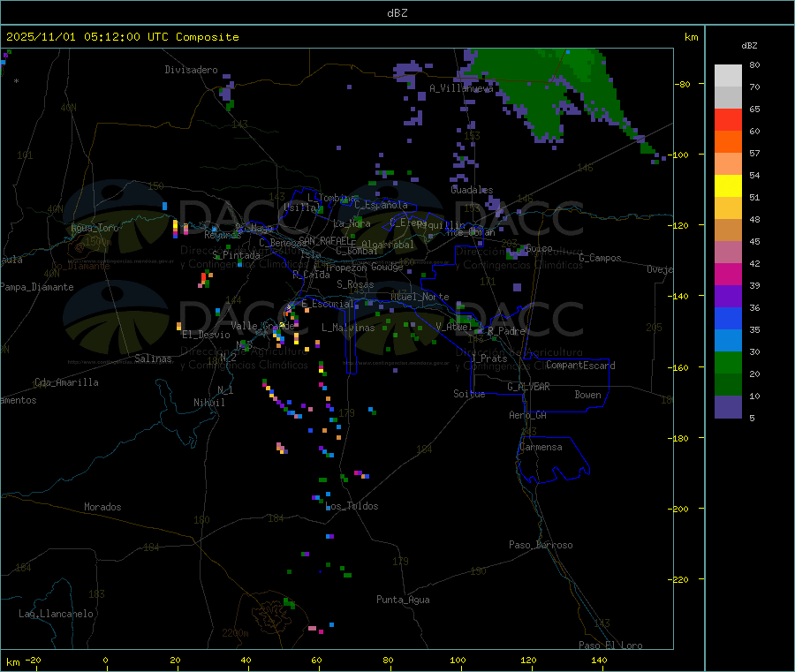Click the 80 dBZ light gray swatch
Viewport: 795px width, 672px height.
click(x=728, y=76)
